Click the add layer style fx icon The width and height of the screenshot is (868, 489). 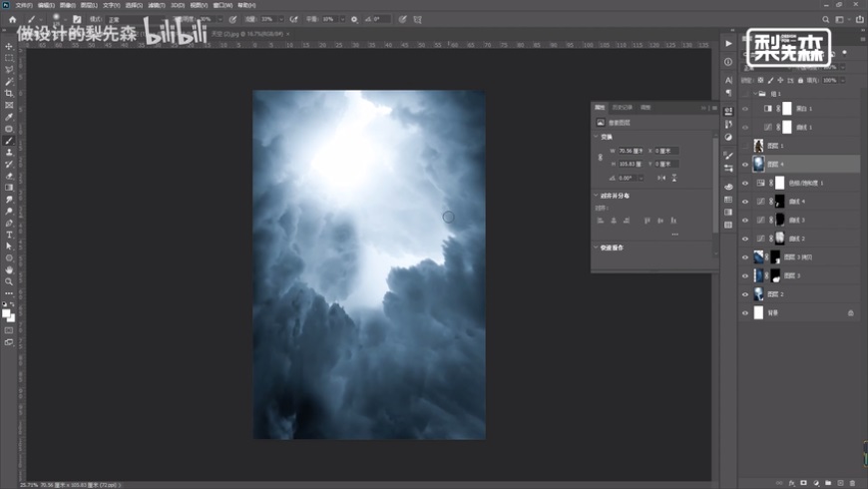click(x=791, y=483)
